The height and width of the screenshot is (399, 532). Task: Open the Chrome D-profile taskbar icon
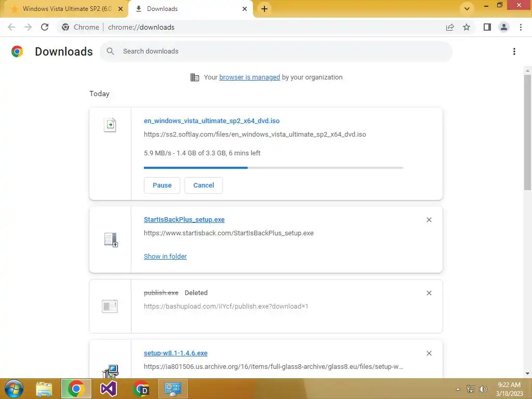141,389
